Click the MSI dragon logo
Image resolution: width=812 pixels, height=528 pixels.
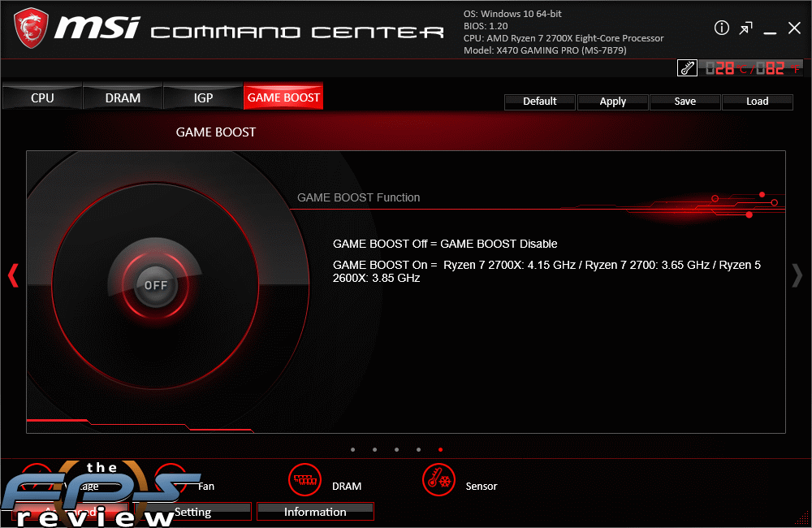click(x=31, y=28)
